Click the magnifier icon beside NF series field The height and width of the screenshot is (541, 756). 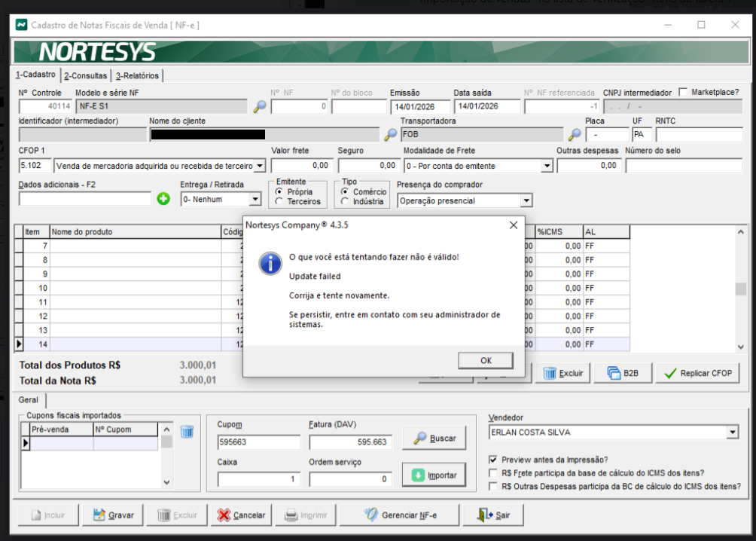(x=260, y=107)
